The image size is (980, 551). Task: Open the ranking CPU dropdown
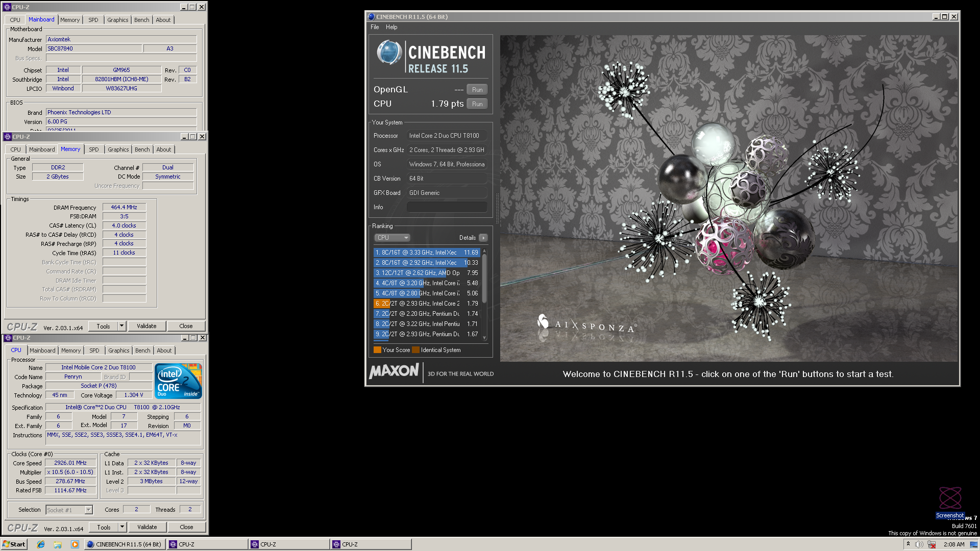click(x=392, y=238)
